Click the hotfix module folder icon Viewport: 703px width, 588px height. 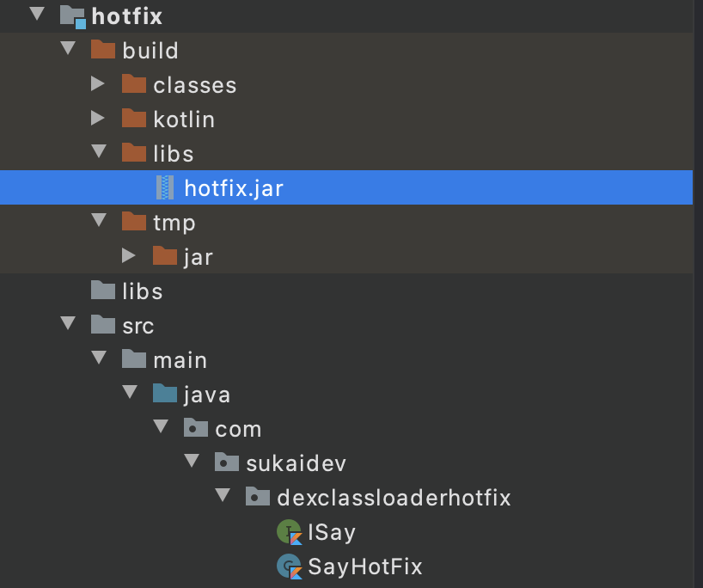(x=72, y=16)
